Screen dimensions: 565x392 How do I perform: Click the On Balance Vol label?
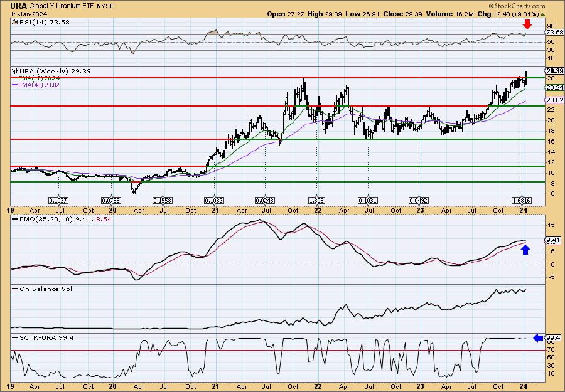coord(46,289)
